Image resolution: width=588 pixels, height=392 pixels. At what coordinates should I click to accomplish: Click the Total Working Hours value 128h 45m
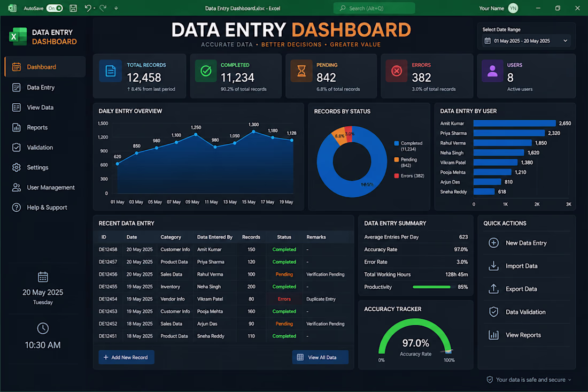pyautogui.click(x=457, y=274)
